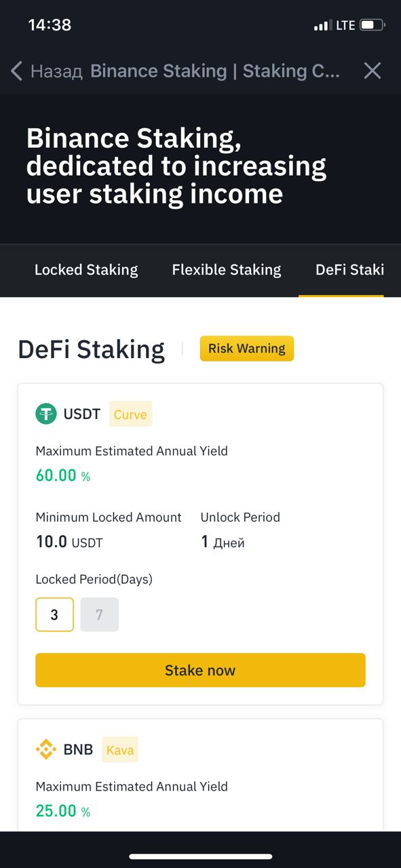
Task: Open the Curve protocol tag
Action: click(x=130, y=414)
